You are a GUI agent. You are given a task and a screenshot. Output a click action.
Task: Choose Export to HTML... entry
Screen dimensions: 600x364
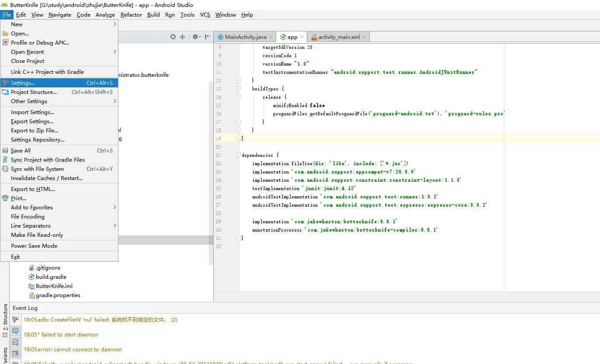pyautogui.click(x=59, y=189)
